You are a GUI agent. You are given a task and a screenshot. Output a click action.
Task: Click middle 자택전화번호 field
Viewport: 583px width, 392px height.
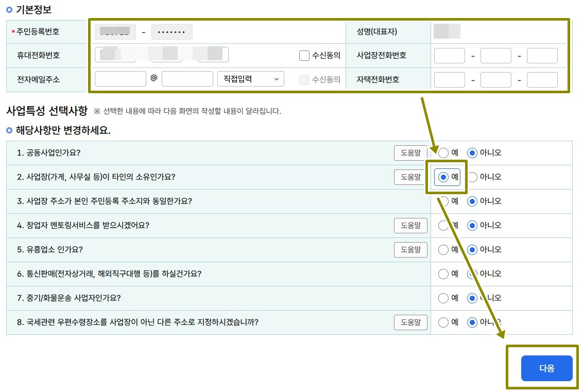pyautogui.click(x=495, y=80)
